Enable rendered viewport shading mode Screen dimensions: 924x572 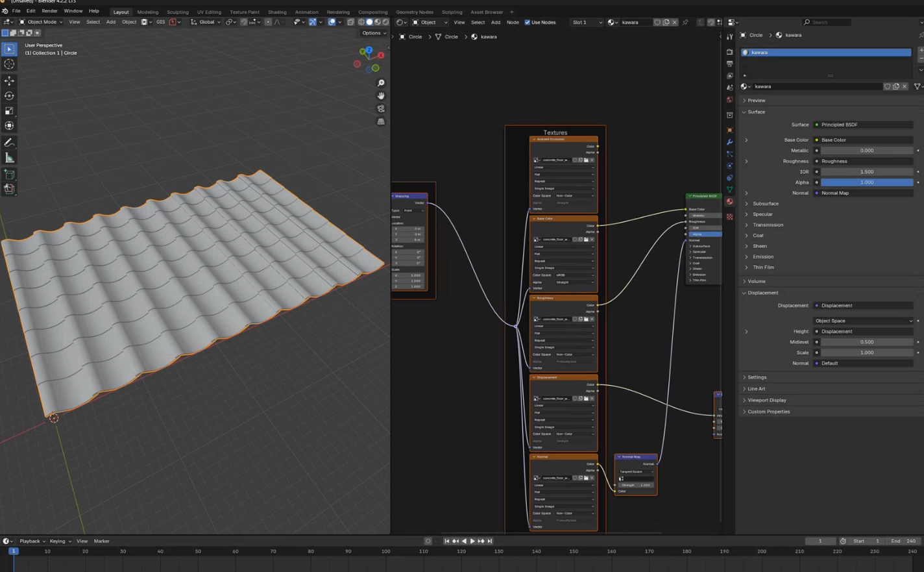[x=385, y=22]
